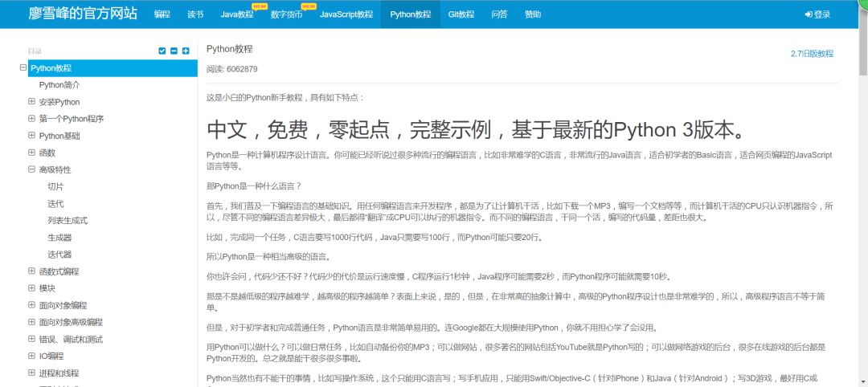The height and width of the screenshot is (387, 868).
Task: Open the 编程 menu in the top navigation
Action: click(162, 14)
